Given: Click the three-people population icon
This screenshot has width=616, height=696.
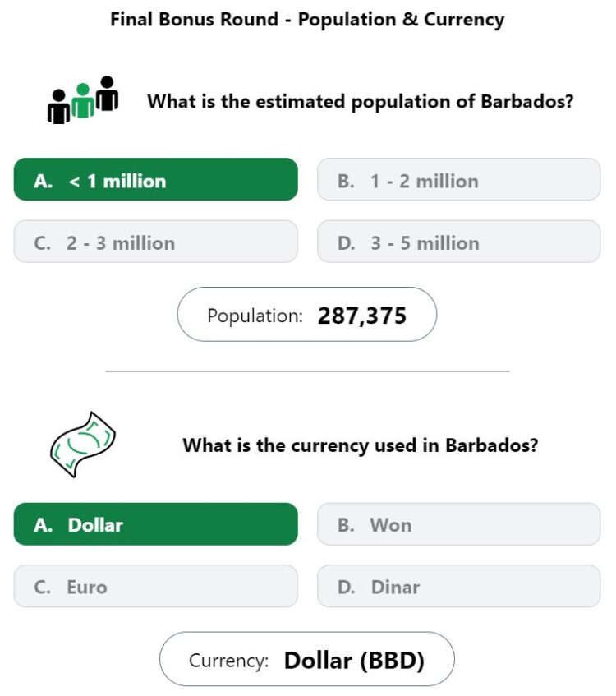Looking at the screenshot, I should point(83,100).
